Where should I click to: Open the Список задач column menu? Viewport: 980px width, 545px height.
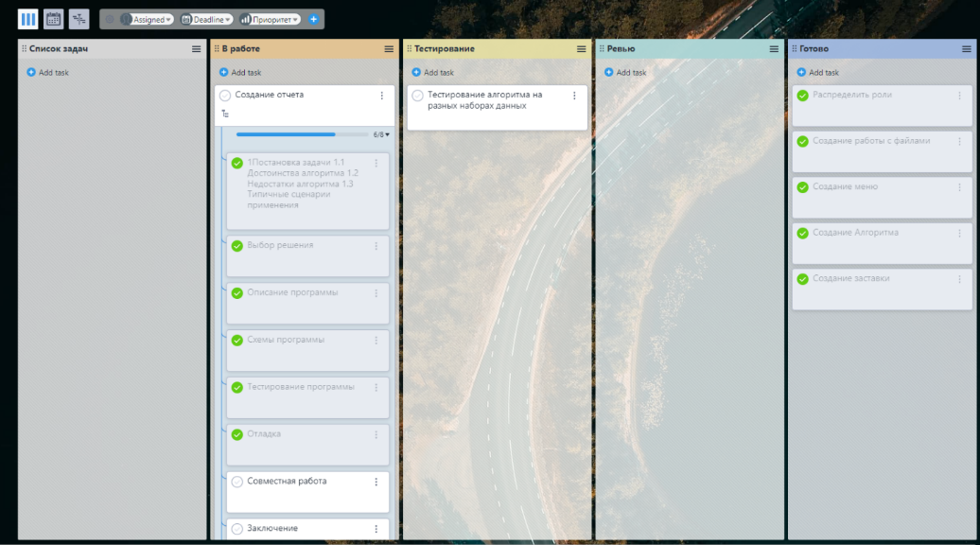point(196,49)
